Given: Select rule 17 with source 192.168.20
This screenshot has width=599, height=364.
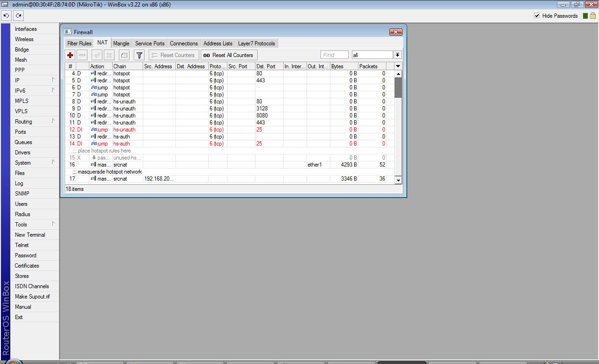Looking at the screenshot, I should pos(230,179).
